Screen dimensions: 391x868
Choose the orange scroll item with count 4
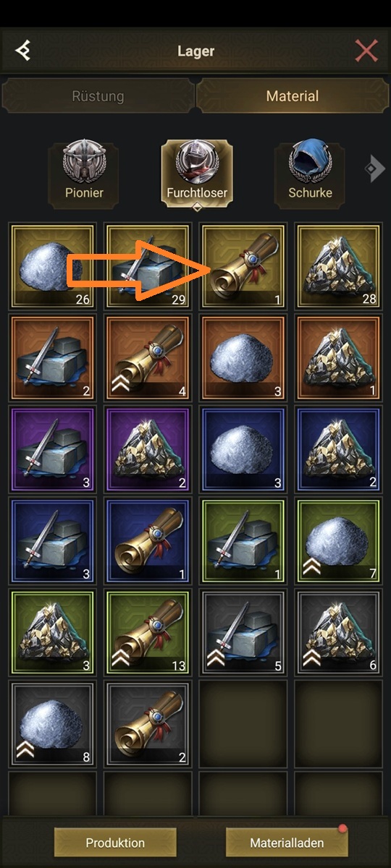pyautogui.click(x=147, y=357)
